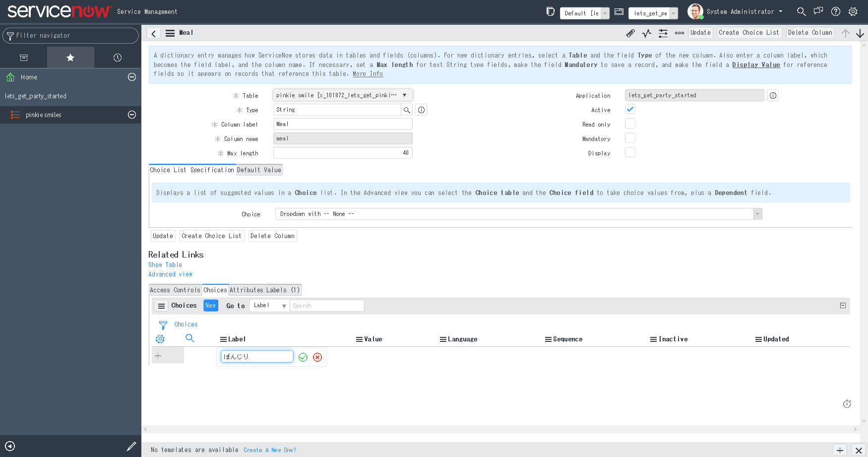Open the gear icon to personalize list columns
The image size is (868, 457).
160,338
